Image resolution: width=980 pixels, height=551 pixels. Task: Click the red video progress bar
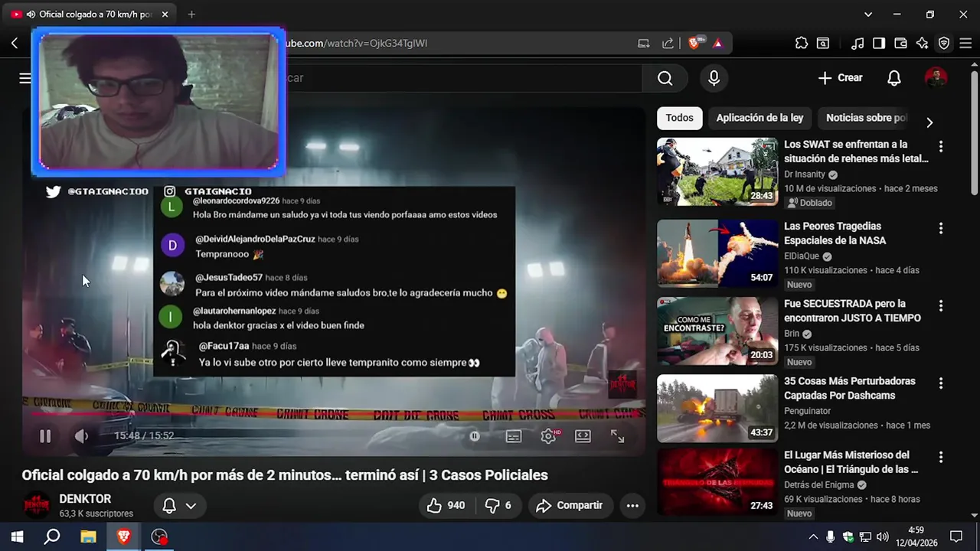pyautogui.click(x=333, y=413)
